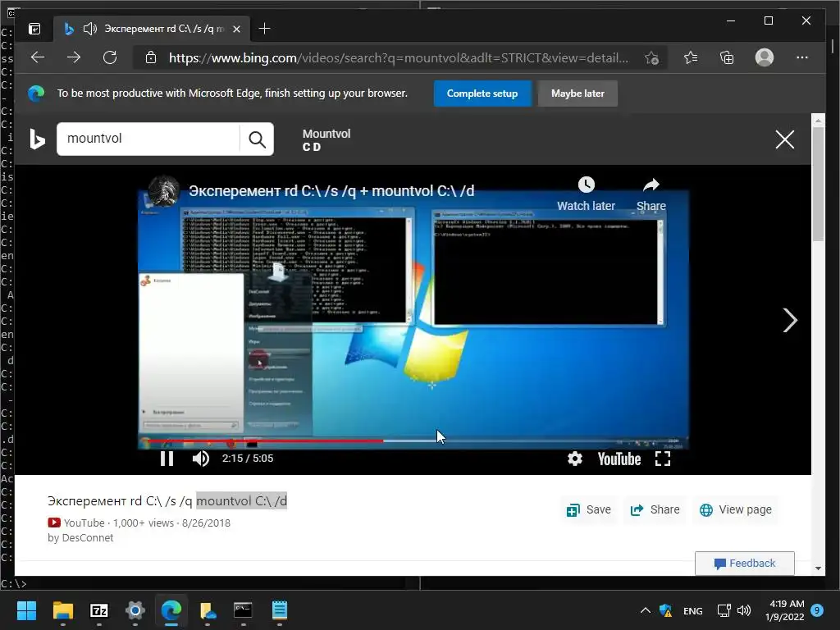Show the next video with arrow
This screenshot has height=630, width=840.
pyautogui.click(x=790, y=321)
